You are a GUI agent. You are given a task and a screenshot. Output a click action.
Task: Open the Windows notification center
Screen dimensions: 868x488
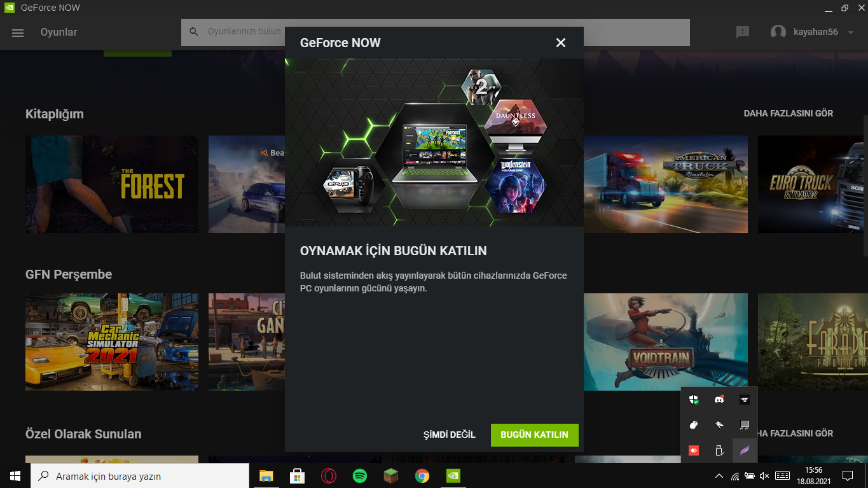pos(848,476)
